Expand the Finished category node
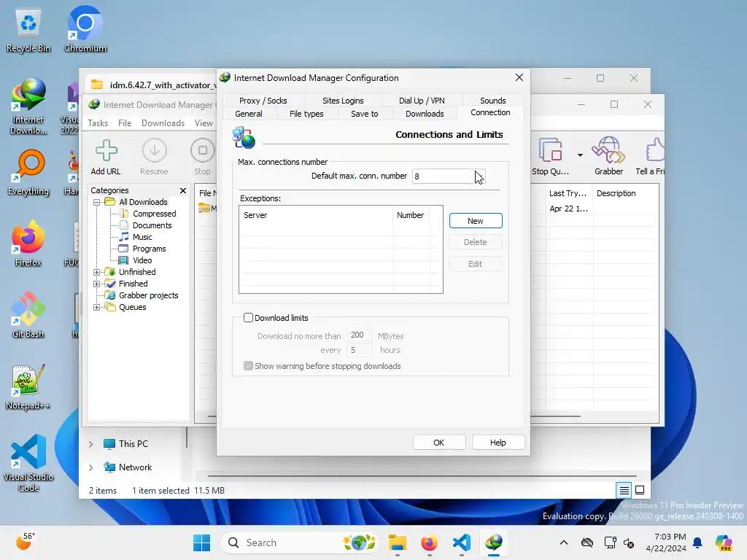This screenshot has width=747, height=560. 97,284
